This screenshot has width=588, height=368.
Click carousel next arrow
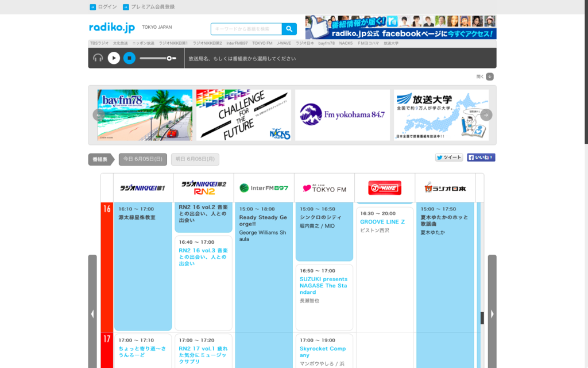[486, 115]
